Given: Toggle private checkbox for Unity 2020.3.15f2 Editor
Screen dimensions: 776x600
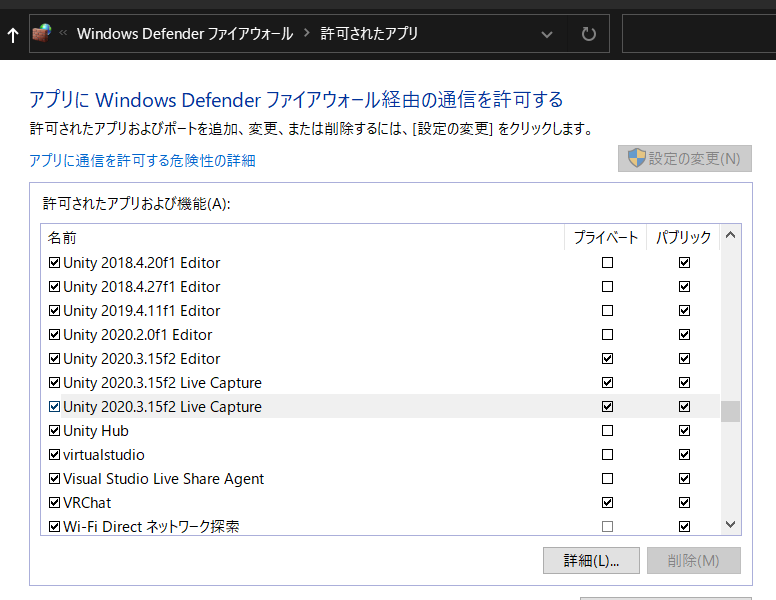Looking at the screenshot, I should tap(607, 358).
